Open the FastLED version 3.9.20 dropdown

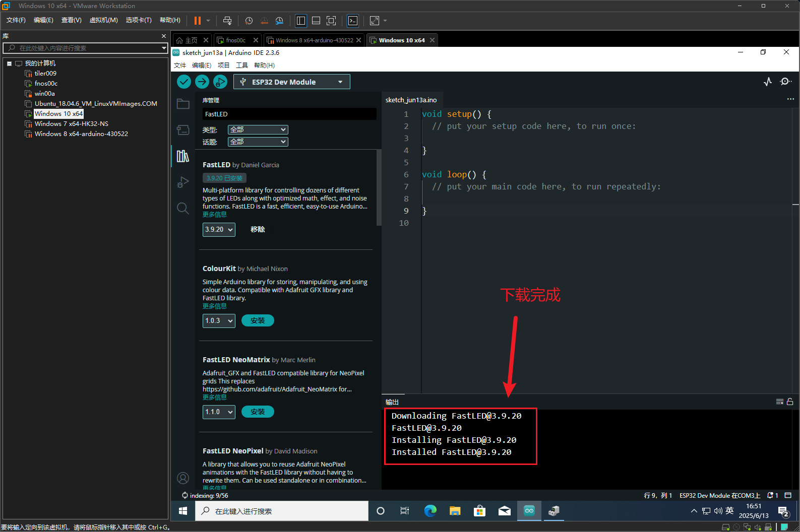219,229
